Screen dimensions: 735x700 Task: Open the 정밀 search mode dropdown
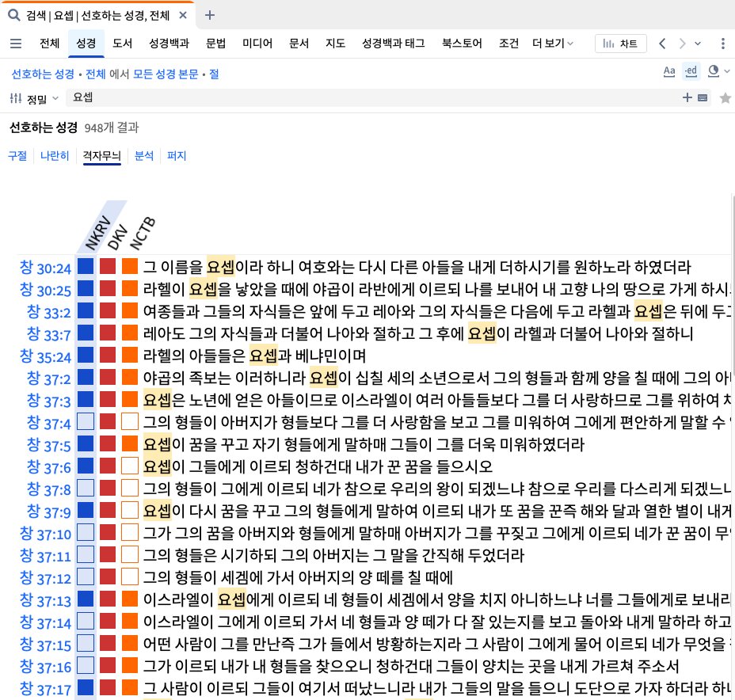(42, 98)
